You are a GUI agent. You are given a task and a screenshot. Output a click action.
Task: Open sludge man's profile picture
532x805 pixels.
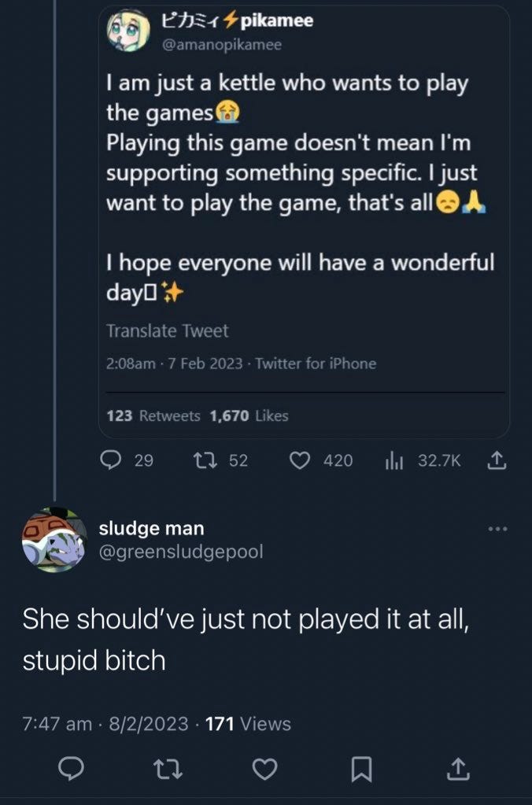(x=54, y=540)
